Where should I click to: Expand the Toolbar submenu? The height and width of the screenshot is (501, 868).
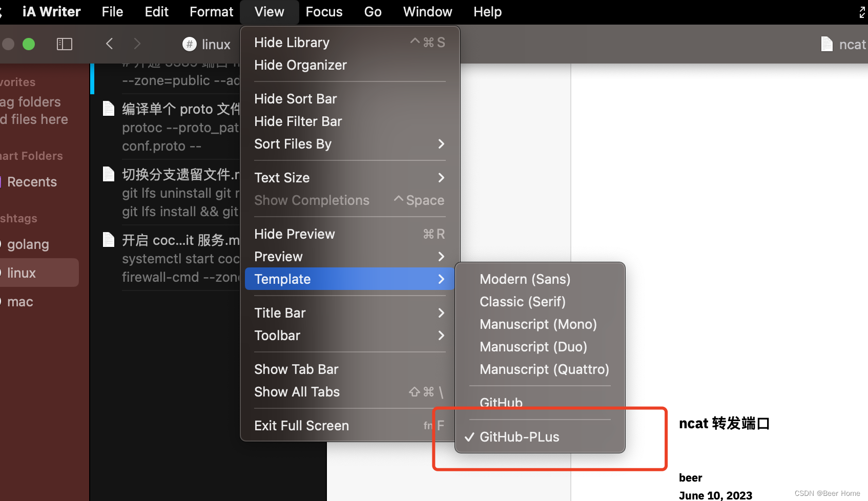(x=350, y=336)
